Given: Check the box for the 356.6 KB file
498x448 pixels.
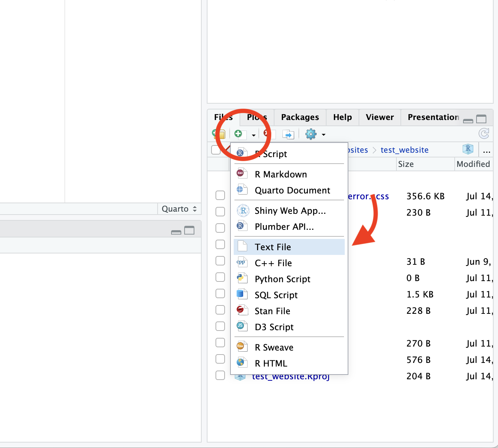Looking at the screenshot, I should [220, 195].
